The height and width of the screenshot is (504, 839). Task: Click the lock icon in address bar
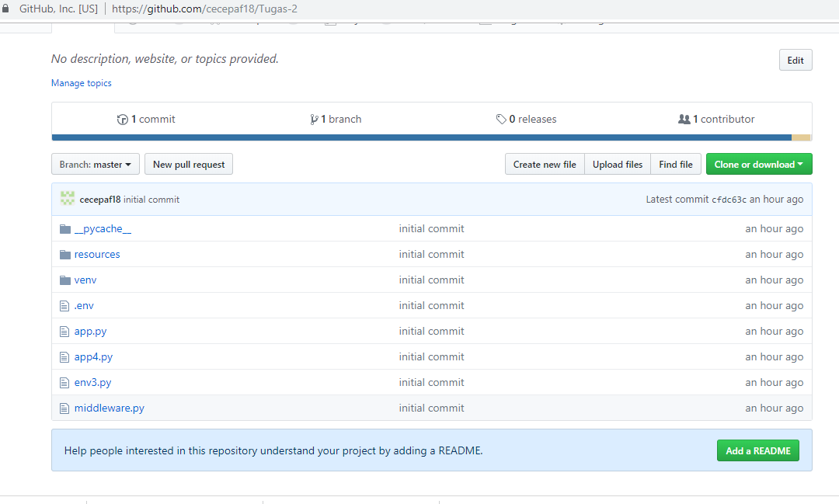(x=5, y=9)
